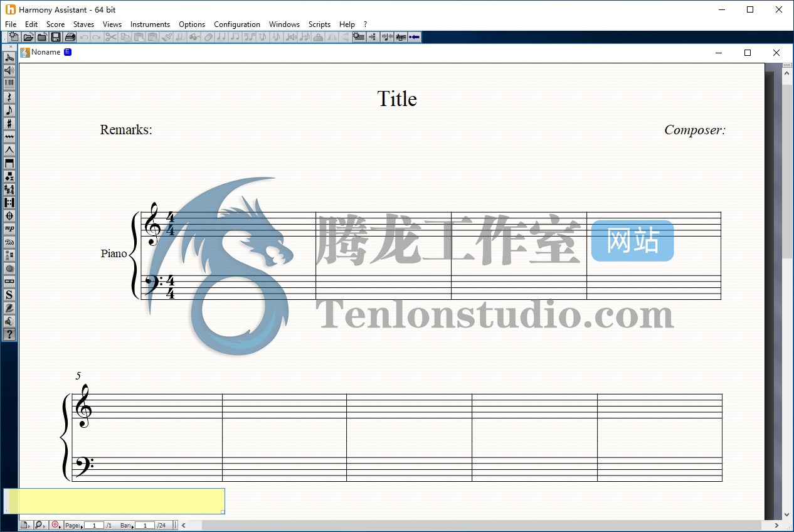Click the Remarks: text on score
Image resolution: width=794 pixels, height=532 pixels.
[126, 130]
